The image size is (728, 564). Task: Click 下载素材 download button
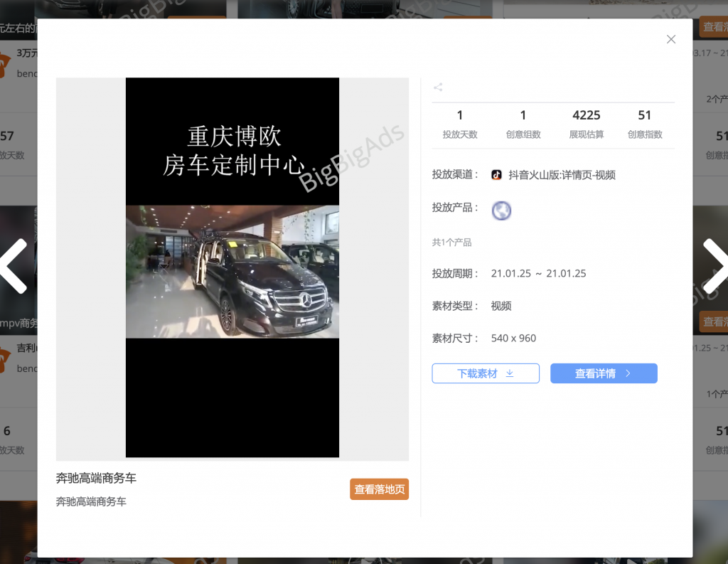pos(486,373)
